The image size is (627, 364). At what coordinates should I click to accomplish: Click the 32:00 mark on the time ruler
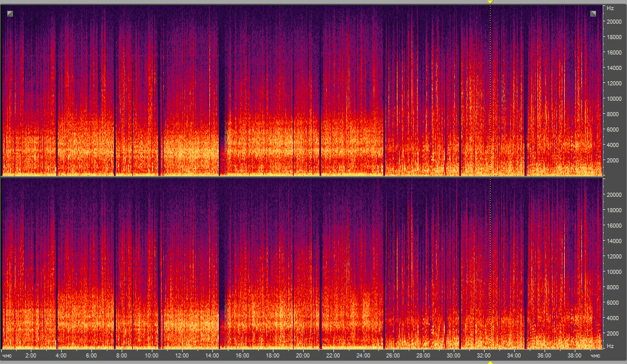click(484, 356)
